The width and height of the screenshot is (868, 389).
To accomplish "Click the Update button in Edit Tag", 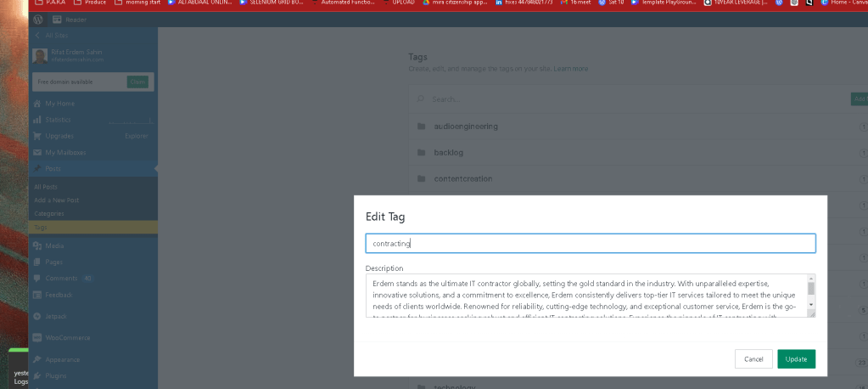I will [x=796, y=359].
